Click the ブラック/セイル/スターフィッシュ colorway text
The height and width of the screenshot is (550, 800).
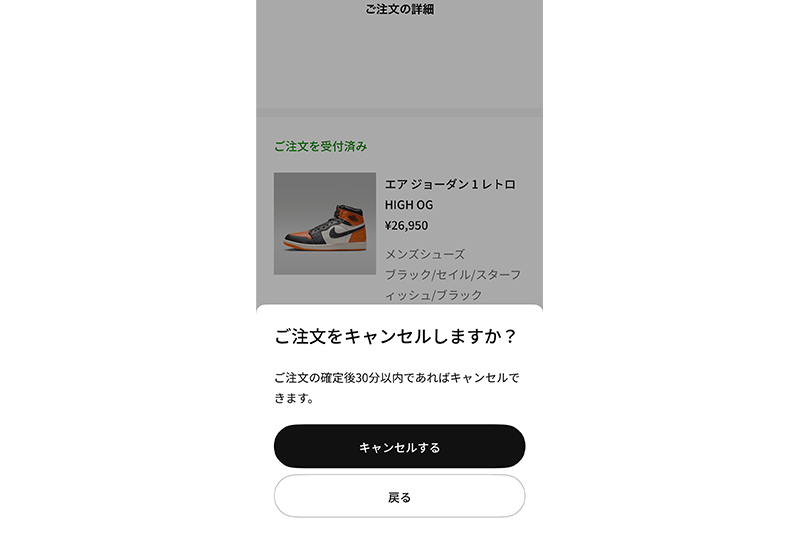coord(452,274)
